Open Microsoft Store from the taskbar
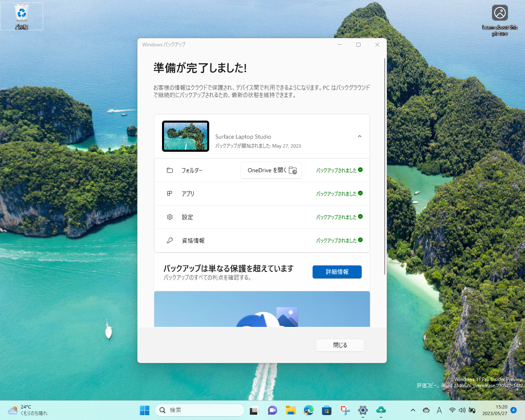Screen dimensions: 525x420 326,410
